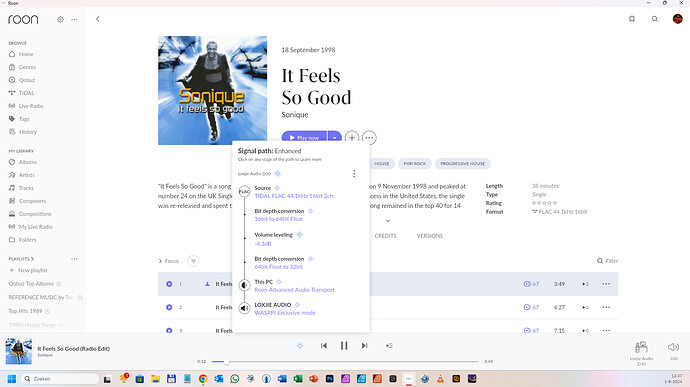Expand the Focus options
The height and width of the screenshot is (387, 690).
(169, 261)
